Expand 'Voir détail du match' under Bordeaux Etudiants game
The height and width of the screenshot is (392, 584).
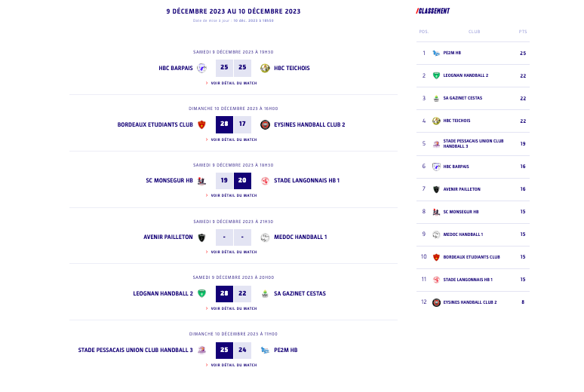233,139
